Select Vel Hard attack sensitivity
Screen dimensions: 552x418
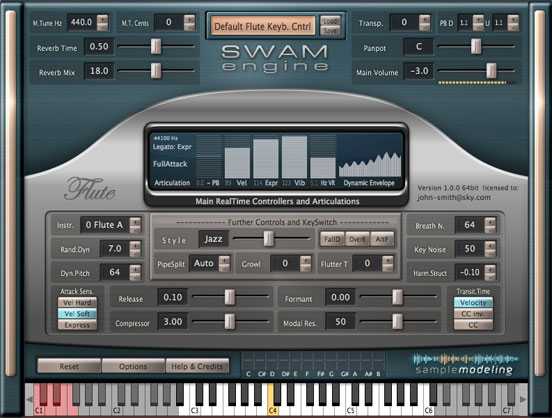[77, 302]
